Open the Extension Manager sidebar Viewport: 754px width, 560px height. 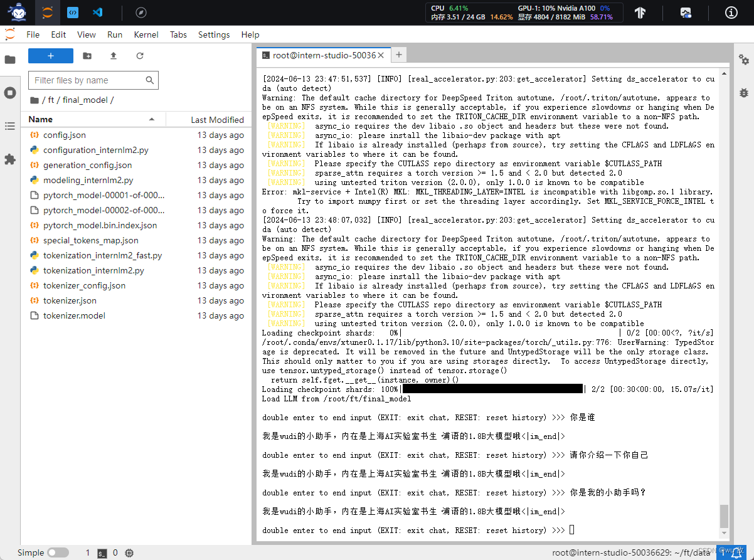tap(10, 159)
